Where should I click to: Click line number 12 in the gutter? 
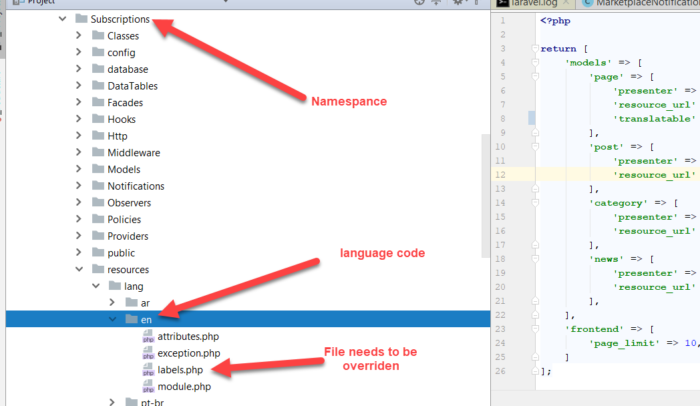point(500,175)
